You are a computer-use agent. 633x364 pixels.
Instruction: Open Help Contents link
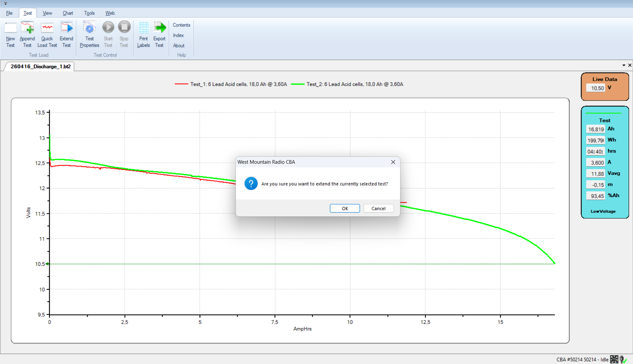[181, 25]
